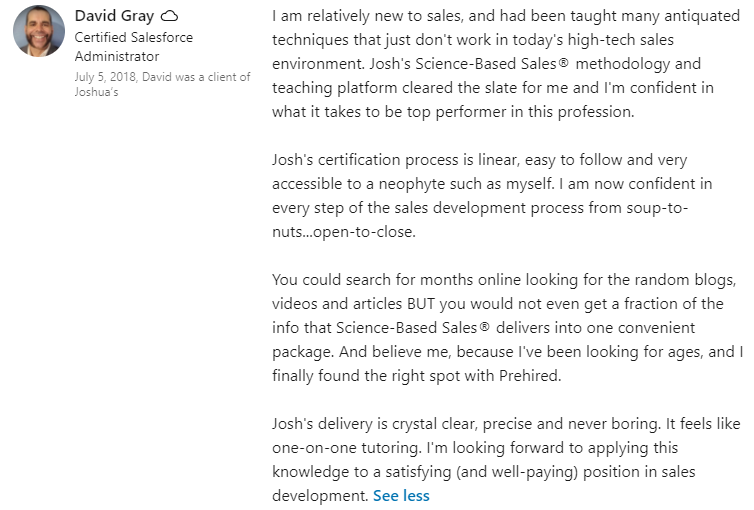Click the Certified Salesforce Administrator headline
The height and width of the screenshot is (510, 754).
pos(134,46)
